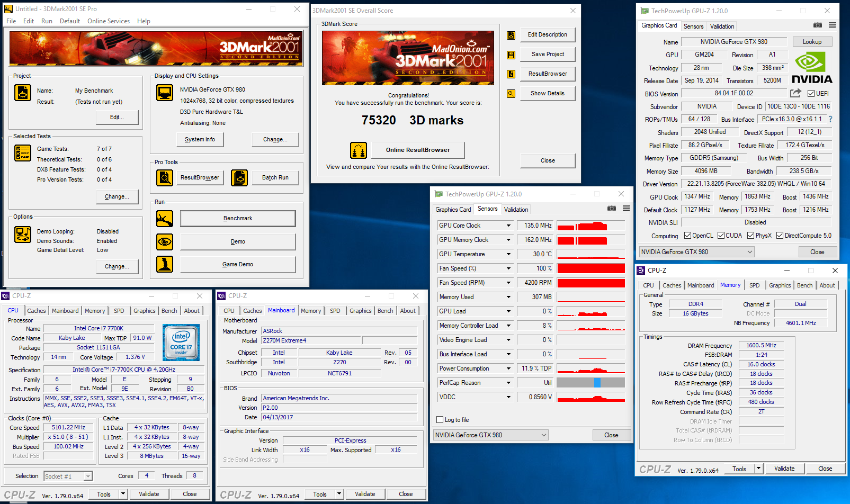Click the Bus Interface question mark icon
The width and height of the screenshot is (850, 504).
click(830, 119)
